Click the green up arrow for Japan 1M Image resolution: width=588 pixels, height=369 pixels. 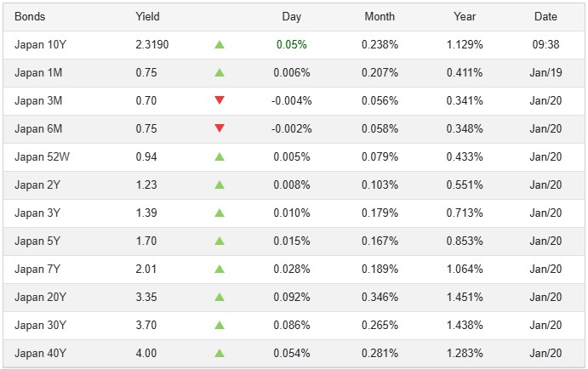coord(220,72)
